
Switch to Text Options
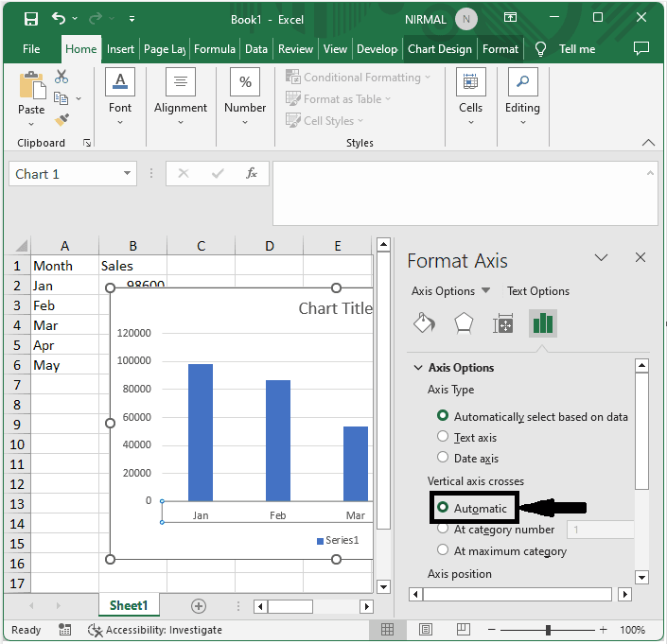point(538,291)
